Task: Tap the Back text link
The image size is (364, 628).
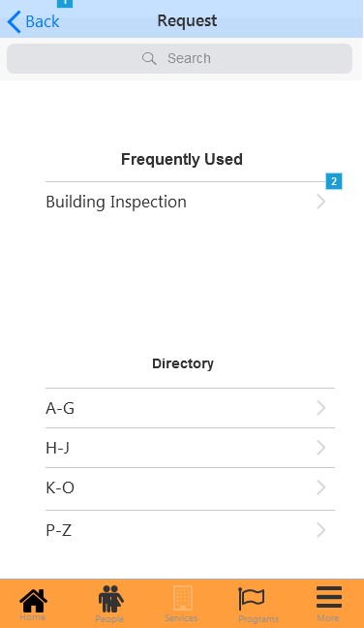Action: click(43, 21)
